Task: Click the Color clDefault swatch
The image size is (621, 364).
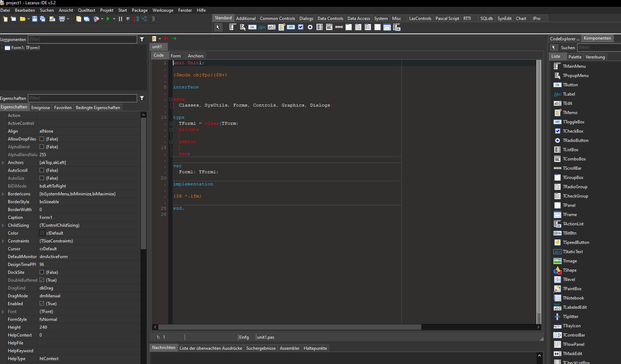Action: click(x=42, y=233)
